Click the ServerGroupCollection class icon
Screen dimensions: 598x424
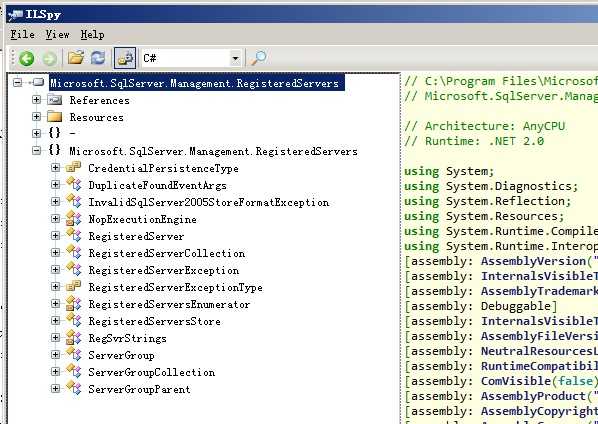tap(73, 371)
